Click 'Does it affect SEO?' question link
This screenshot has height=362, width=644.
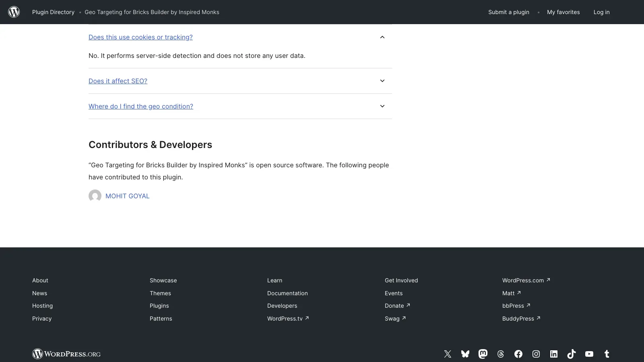(118, 81)
